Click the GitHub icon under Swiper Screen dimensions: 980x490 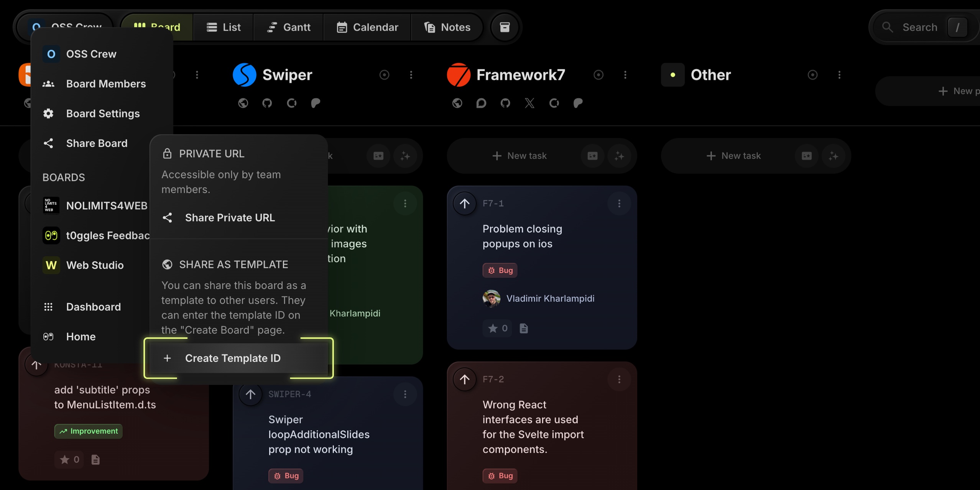(x=267, y=103)
